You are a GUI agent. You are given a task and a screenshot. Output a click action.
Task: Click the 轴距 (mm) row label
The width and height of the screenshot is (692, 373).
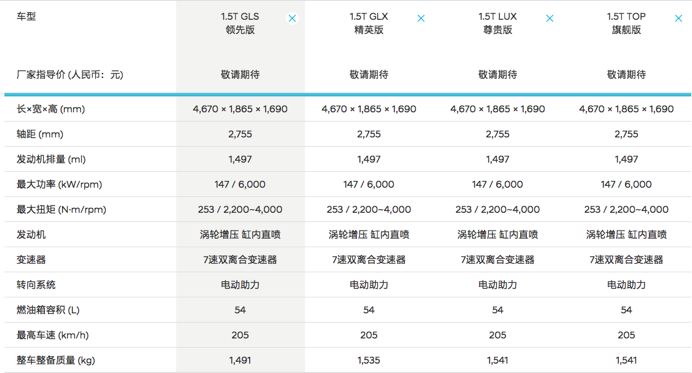(40, 134)
